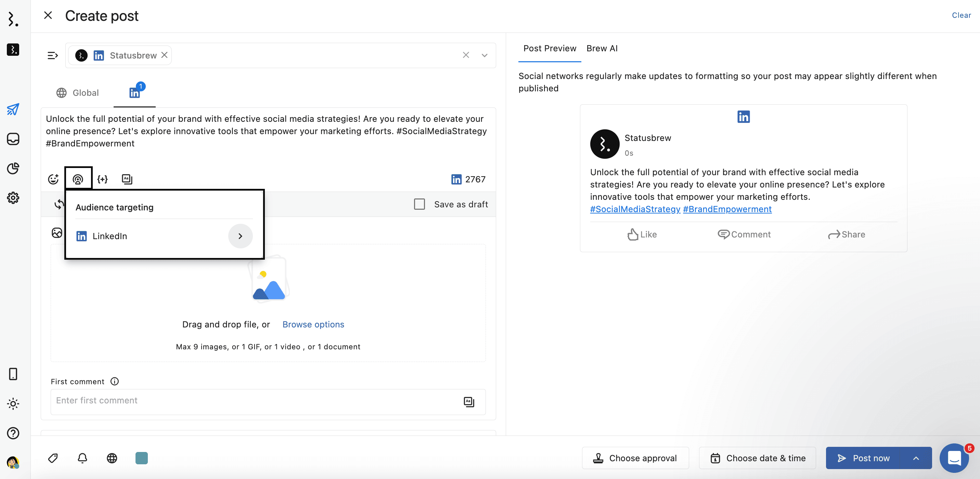Open the Inbox icon in sidebar
980x479 pixels.
[x=13, y=139]
